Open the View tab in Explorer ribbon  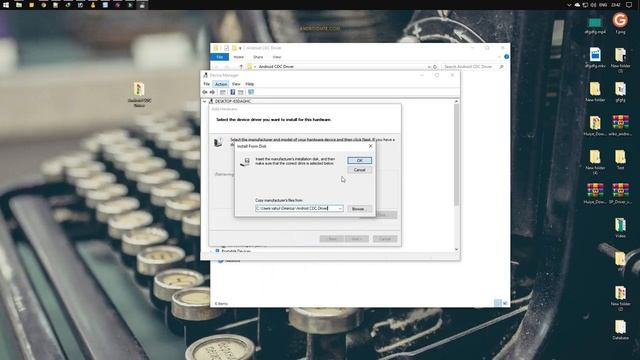[x=277, y=57]
